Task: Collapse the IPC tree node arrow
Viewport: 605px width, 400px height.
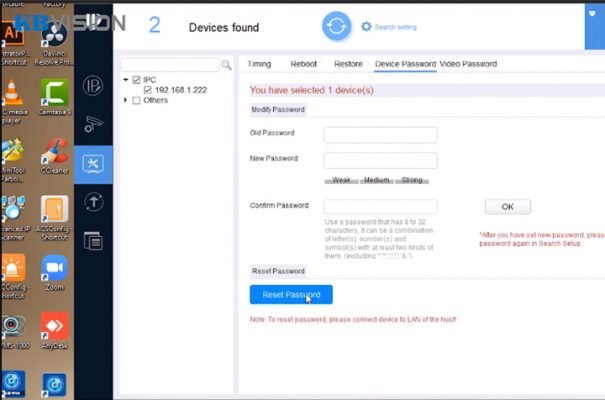Action: pyautogui.click(x=125, y=80)
